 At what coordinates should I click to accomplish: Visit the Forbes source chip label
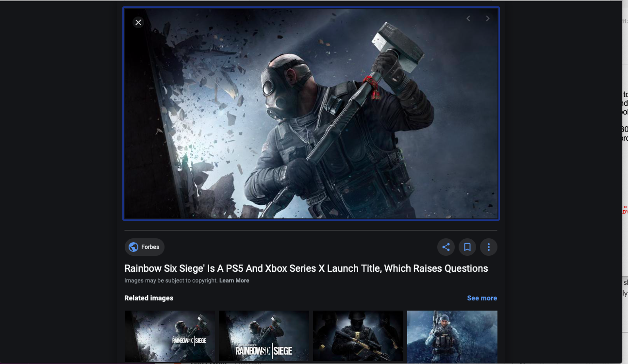pos(150,247)
